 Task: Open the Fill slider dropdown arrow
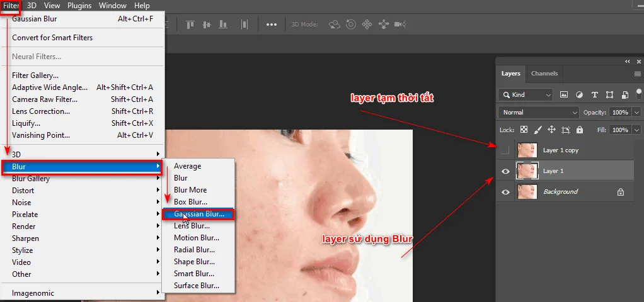click(x=637, y=130)
